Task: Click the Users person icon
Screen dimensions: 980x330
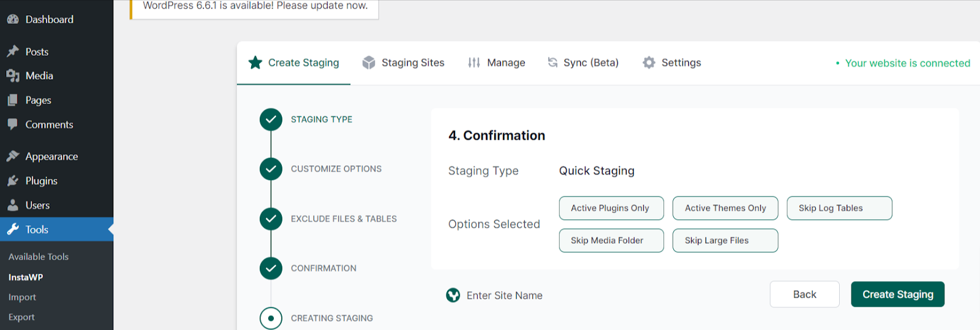Action: point(13,205)
